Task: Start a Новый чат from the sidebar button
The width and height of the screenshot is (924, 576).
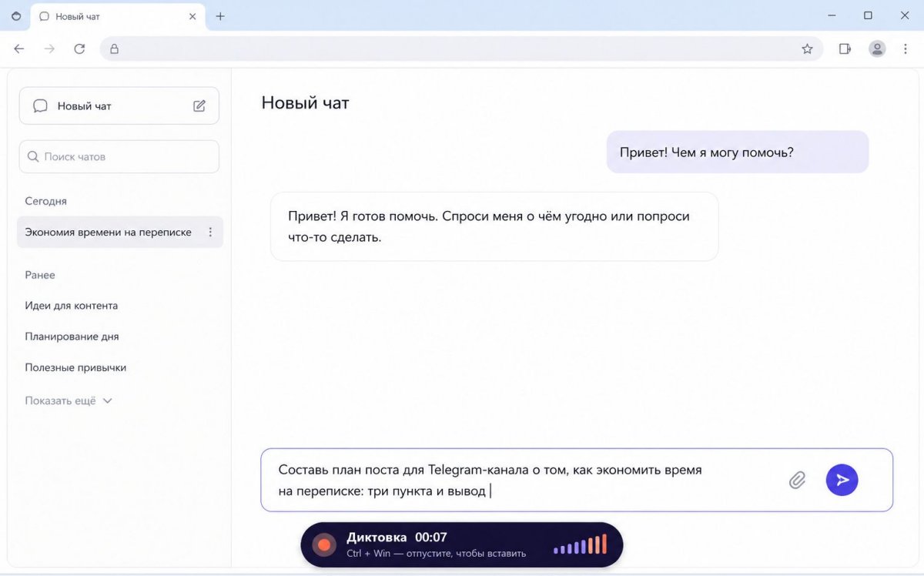Action: [x=119, y=105]
